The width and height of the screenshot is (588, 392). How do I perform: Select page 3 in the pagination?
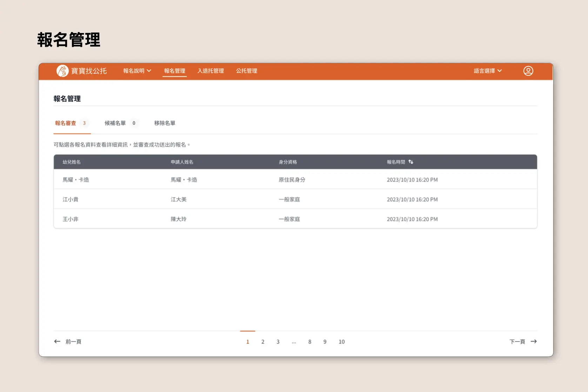pyautogui.click(x=278, y=341)
